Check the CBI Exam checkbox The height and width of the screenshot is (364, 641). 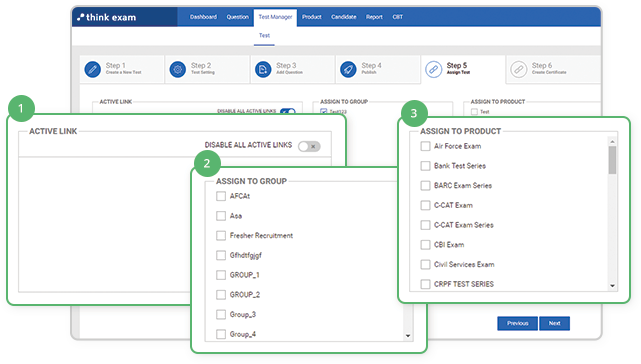pos(425,245)
